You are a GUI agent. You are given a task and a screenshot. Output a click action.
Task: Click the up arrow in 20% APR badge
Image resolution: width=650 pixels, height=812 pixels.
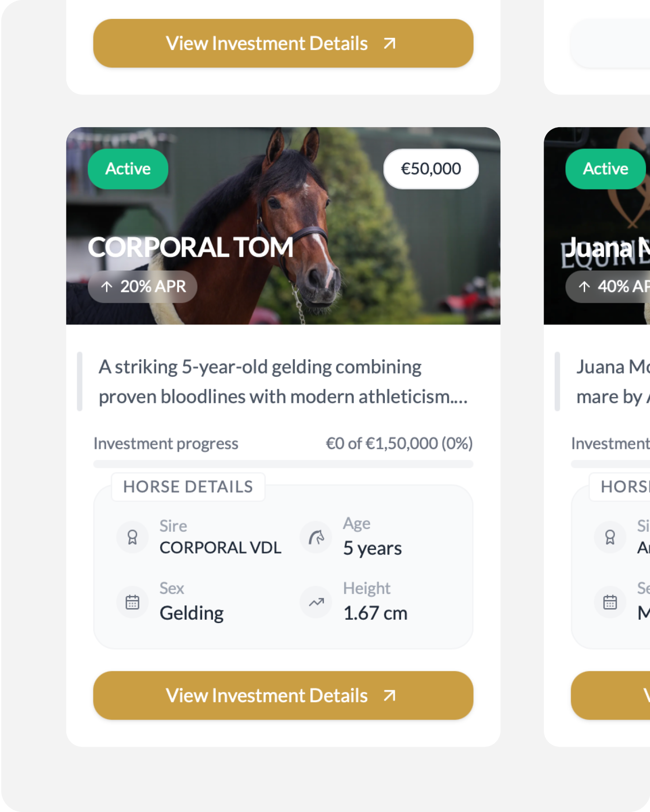pyautogui.click(x=107, y=286)
